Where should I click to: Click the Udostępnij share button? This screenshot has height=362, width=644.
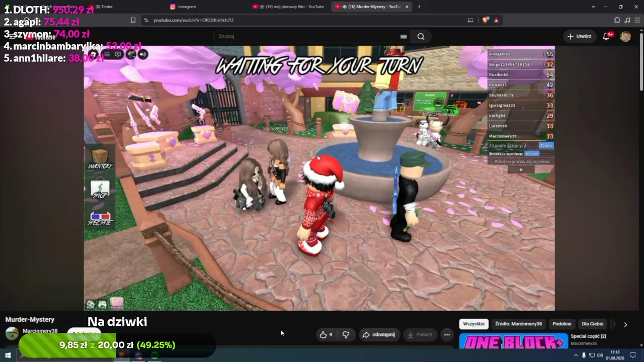coord(379,335)
